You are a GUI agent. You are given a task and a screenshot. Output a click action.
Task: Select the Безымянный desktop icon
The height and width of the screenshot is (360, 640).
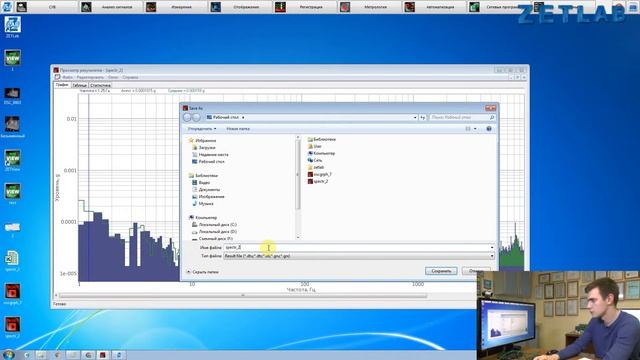pyautogui.click(x=13, y=127)
